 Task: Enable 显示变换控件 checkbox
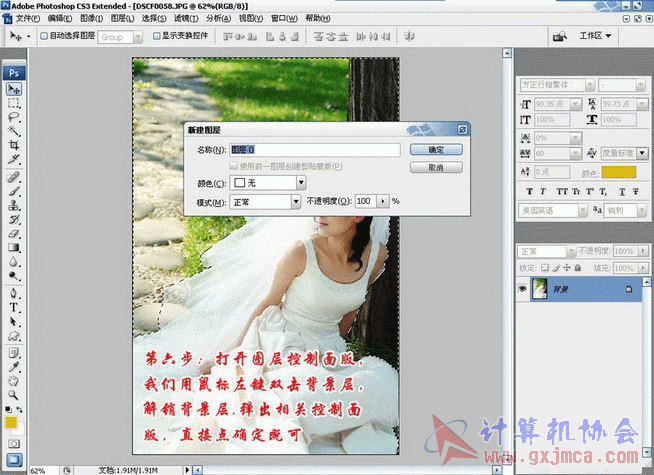(x=156, y=36)
